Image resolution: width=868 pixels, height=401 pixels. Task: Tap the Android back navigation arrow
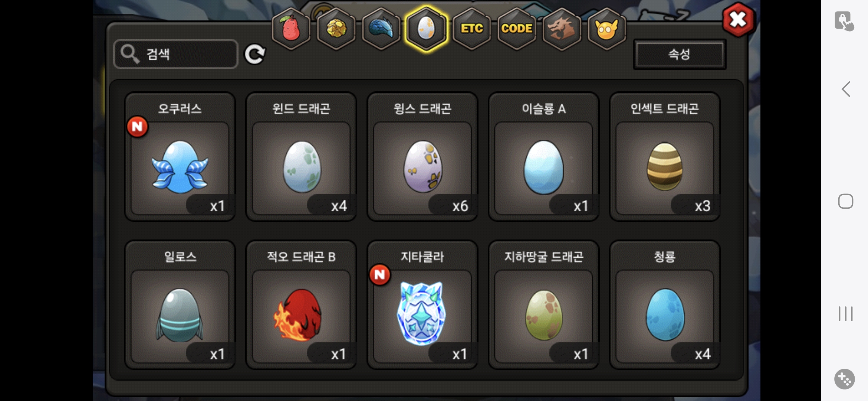846,89
